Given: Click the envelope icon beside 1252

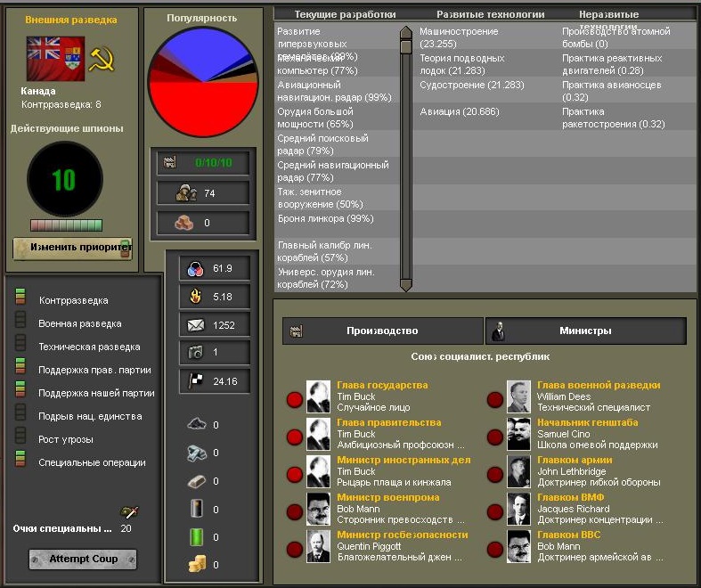Looking at the screenshot, I should (x=195, y=325).
